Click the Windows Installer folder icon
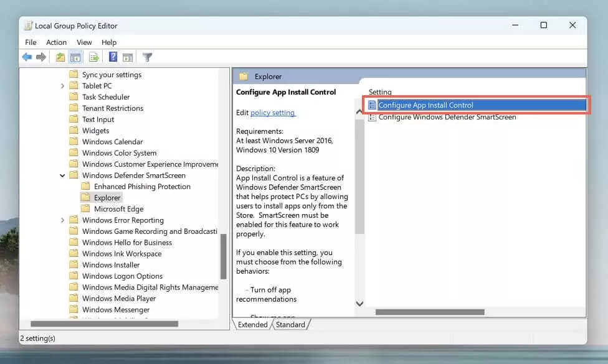This screenshot has width=608, height=364. point(74,264)
